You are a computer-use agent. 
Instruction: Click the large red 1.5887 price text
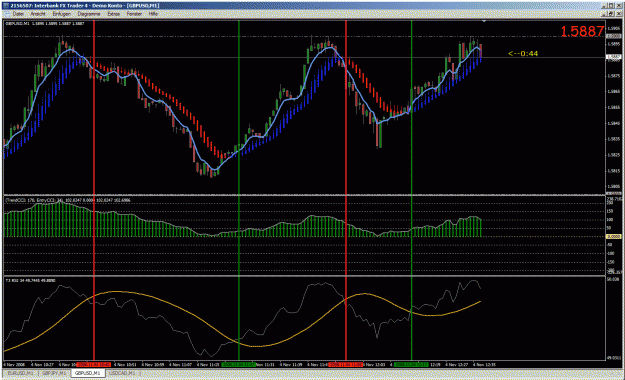(x=582, y=32)
